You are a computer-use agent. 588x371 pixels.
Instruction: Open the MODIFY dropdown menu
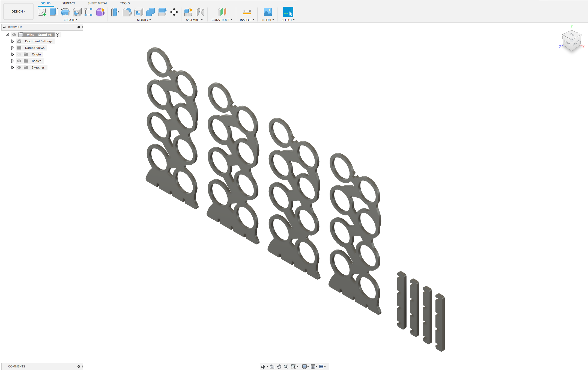[144, 20]
